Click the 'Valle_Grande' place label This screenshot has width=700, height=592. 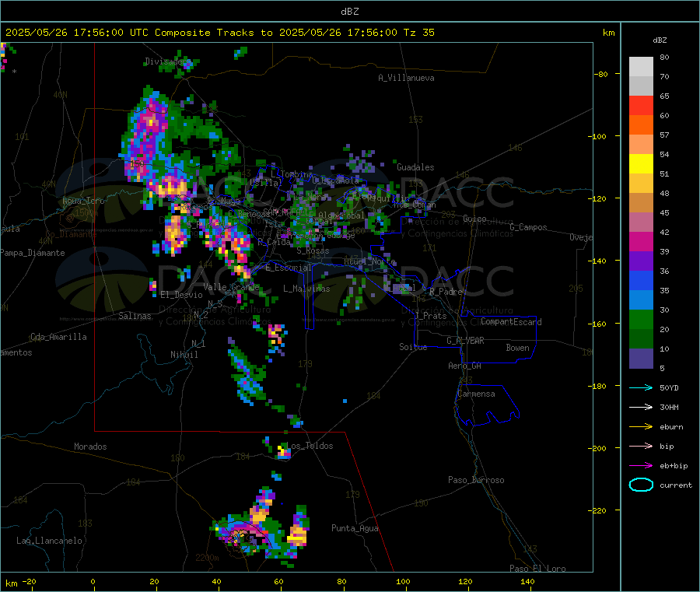231,287
